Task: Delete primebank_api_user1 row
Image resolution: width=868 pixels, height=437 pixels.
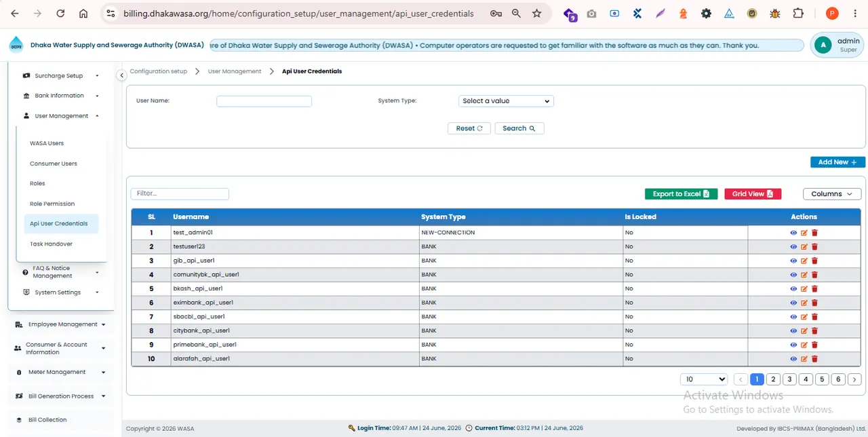Action: (x=814, y=345)
